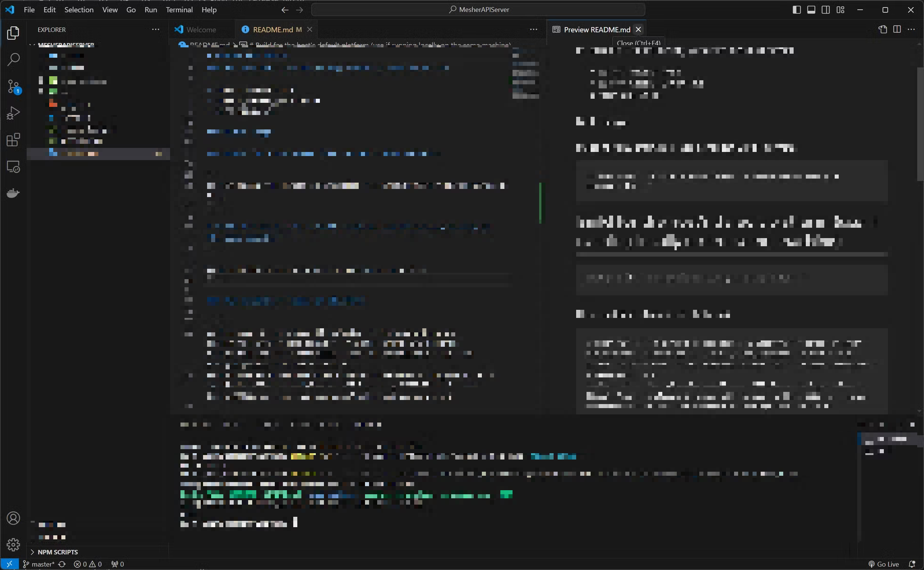
Task: Toggle Secondary Side Bar visibility
Action: coord(826,9)
